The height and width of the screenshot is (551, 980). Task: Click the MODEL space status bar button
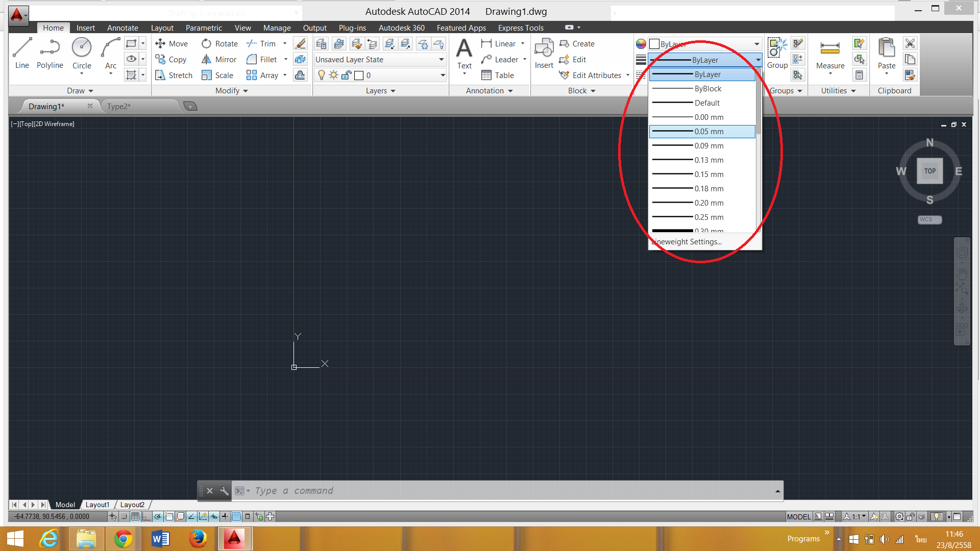pos(798,516)
